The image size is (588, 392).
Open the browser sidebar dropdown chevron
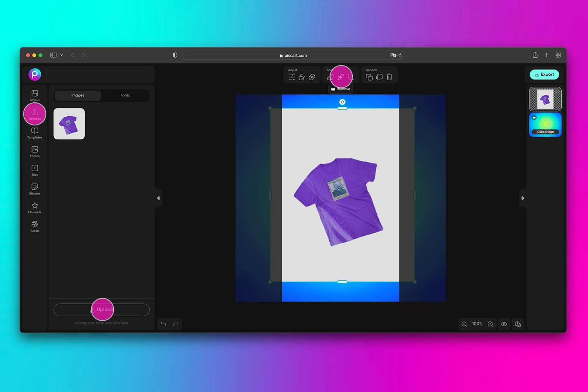click(x=62, y=55)
